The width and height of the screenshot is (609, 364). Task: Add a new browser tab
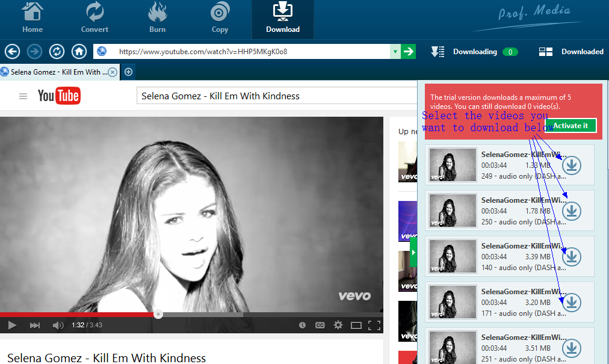point(129,72)
